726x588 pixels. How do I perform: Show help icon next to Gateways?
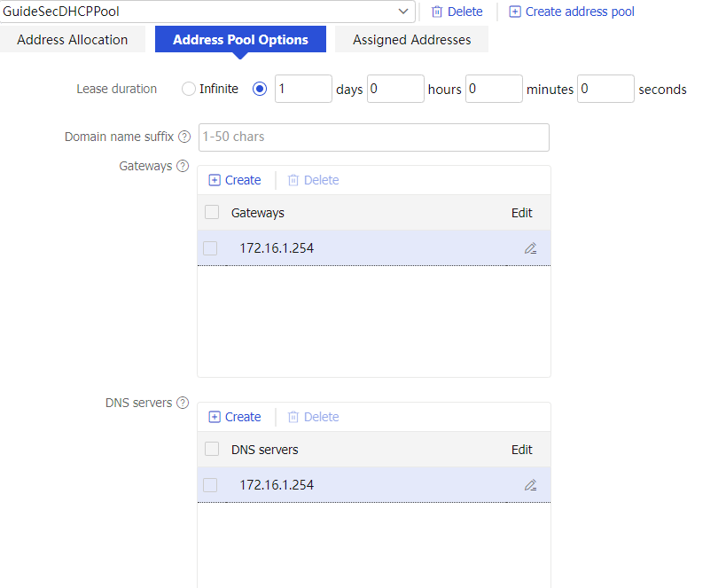(183, 166)
